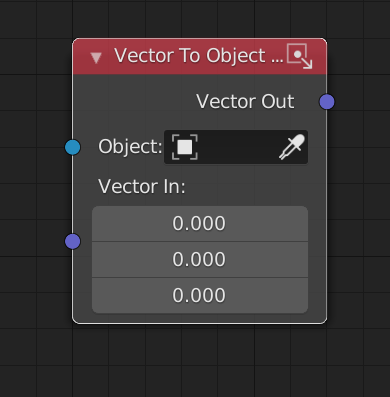390x397 pixels.
Task: Click the Vector Out output socket
Action: point(327,102)
